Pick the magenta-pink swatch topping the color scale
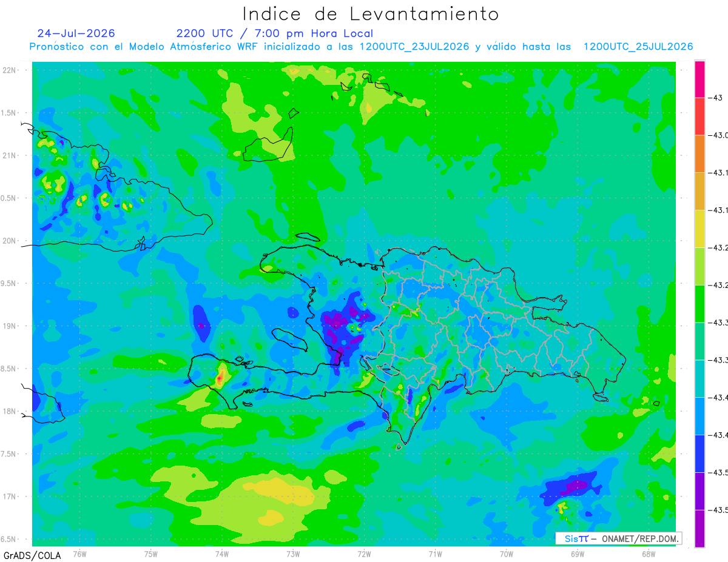 pyautogui.click(x=699, y=79)
